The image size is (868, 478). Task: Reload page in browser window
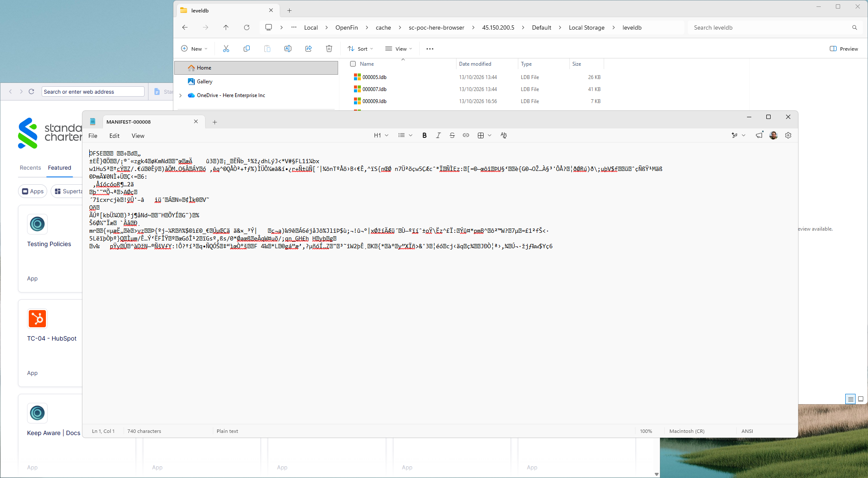(31, 91)
